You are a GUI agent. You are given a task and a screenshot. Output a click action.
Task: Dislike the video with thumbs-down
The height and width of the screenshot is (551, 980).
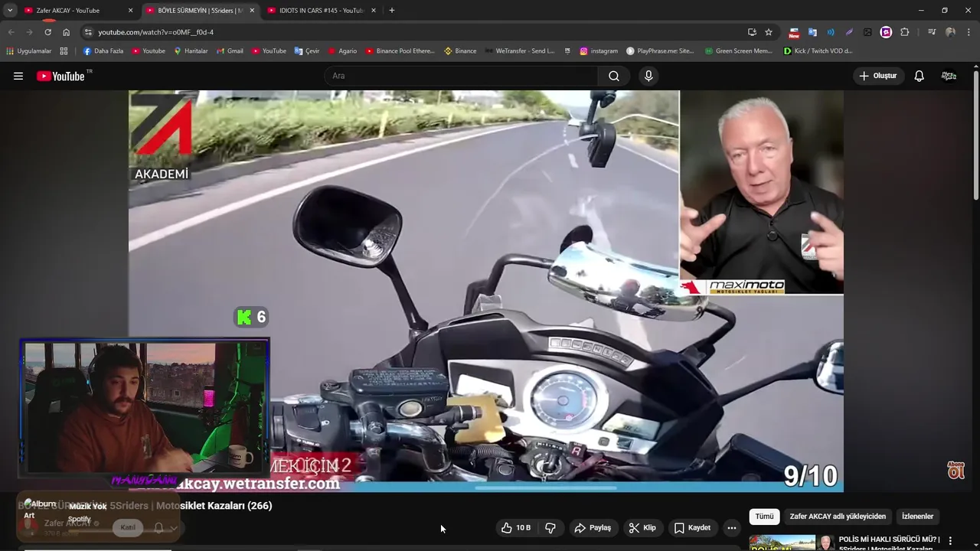coord(550,528)
